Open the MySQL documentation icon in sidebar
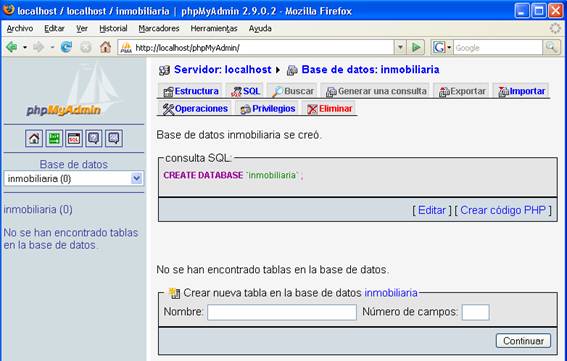The width and height of the screenshot is (567, 361). pos(114,138)
